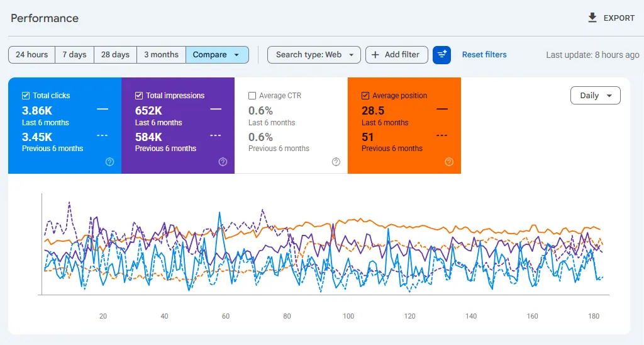Click the EXPORT text label
Viewport: 644px width, 345px height.
[x=619, y=18]
